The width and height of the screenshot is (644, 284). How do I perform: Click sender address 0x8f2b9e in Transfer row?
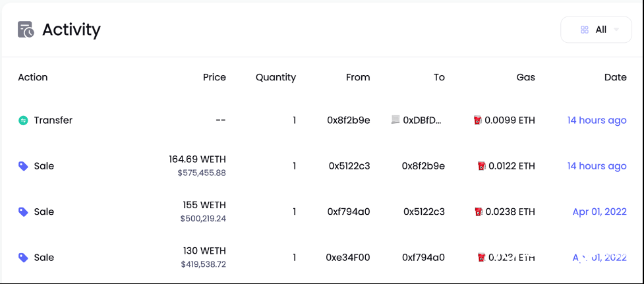pos(349,121)
